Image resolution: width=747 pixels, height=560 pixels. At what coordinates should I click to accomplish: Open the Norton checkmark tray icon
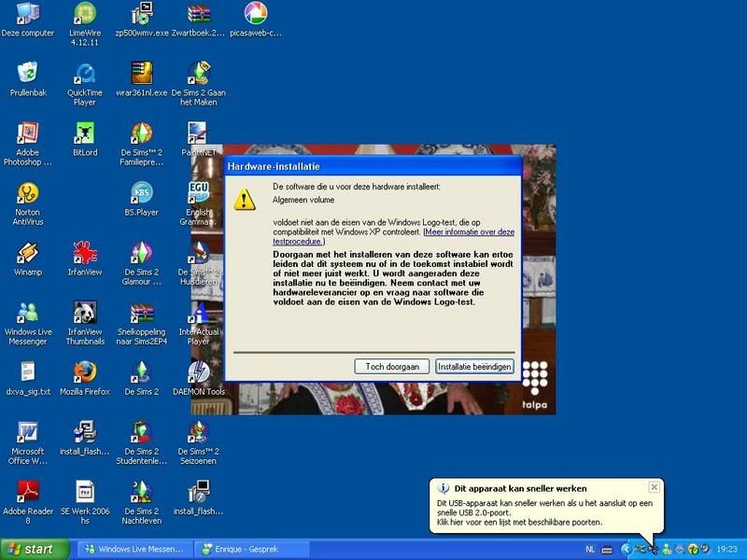[693, 550]
